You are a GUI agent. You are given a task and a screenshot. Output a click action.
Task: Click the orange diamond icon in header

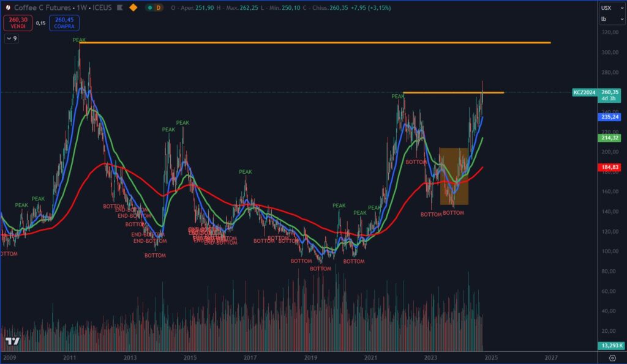tap(133, 7)
